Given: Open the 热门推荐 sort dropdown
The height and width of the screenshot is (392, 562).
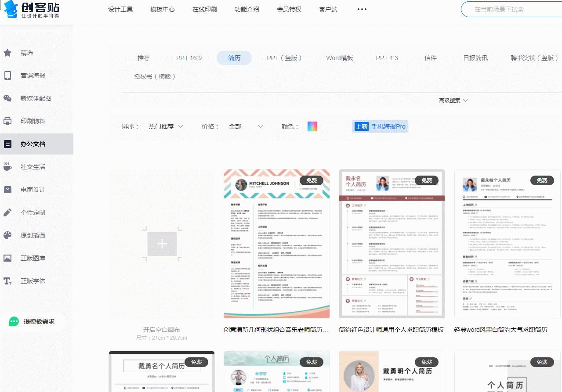Looking at the screenshot, I should (166, 126).
